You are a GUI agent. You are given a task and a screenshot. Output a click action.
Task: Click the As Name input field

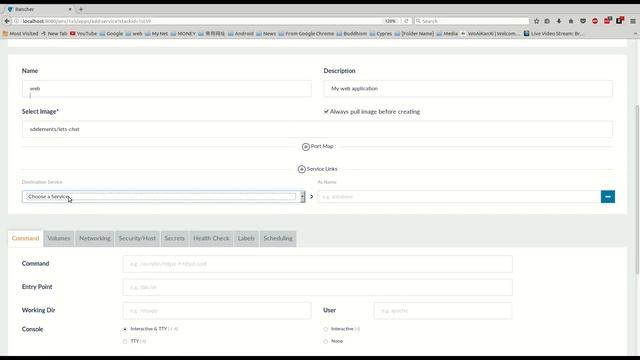(459, 197)
